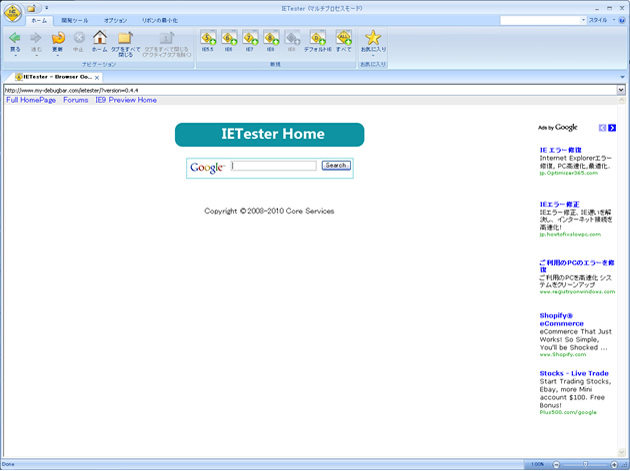Image resolution: width=630 pixels, height=471 pixels.
Task: Click the Back navigation arrow icon
Action: click(14, 39)
